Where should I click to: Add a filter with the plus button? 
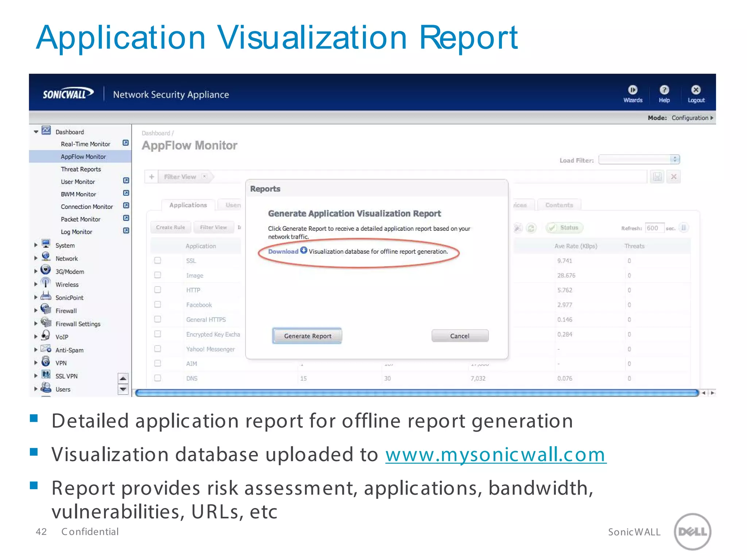tap(151, 177)
